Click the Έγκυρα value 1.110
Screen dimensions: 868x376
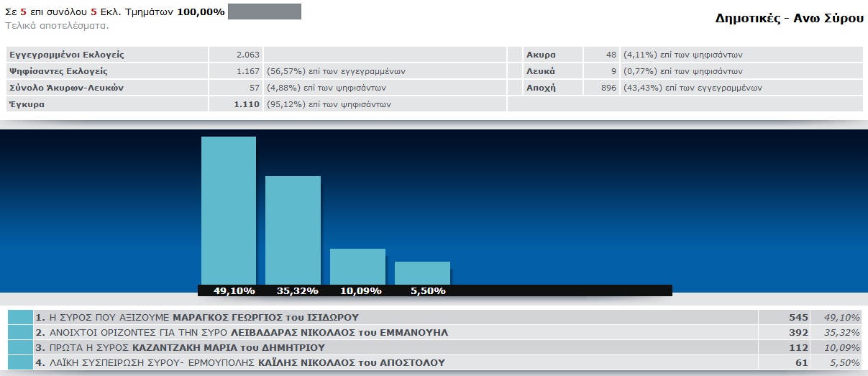pyautogui.click(x=247, y=104)
